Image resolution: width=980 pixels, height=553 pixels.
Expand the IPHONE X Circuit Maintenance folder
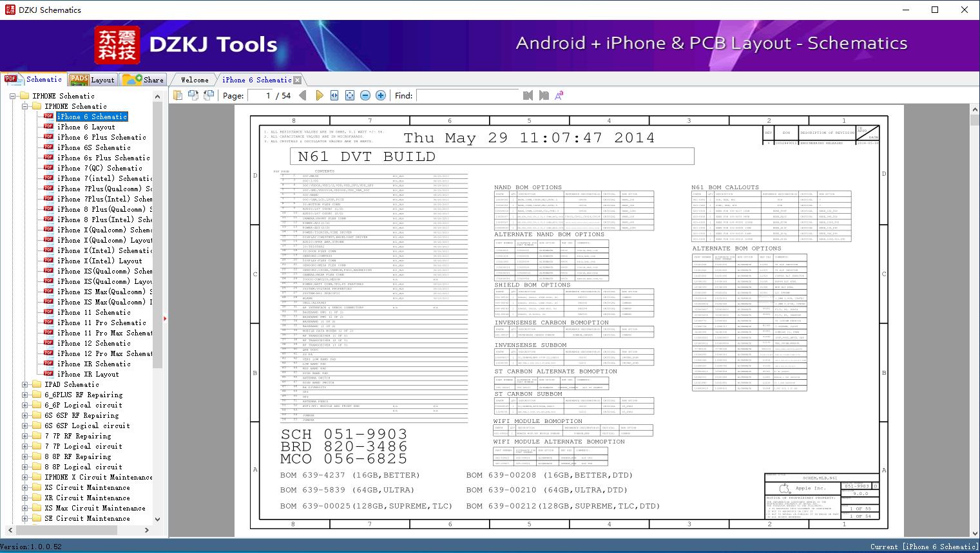24,477
